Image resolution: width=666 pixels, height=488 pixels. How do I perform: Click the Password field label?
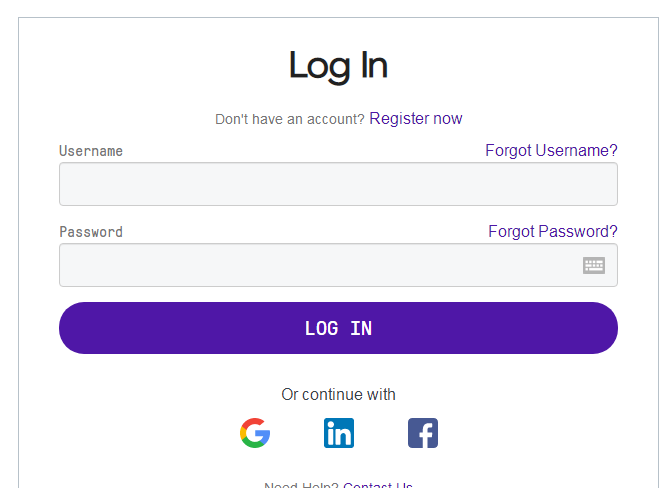[91, 232]
